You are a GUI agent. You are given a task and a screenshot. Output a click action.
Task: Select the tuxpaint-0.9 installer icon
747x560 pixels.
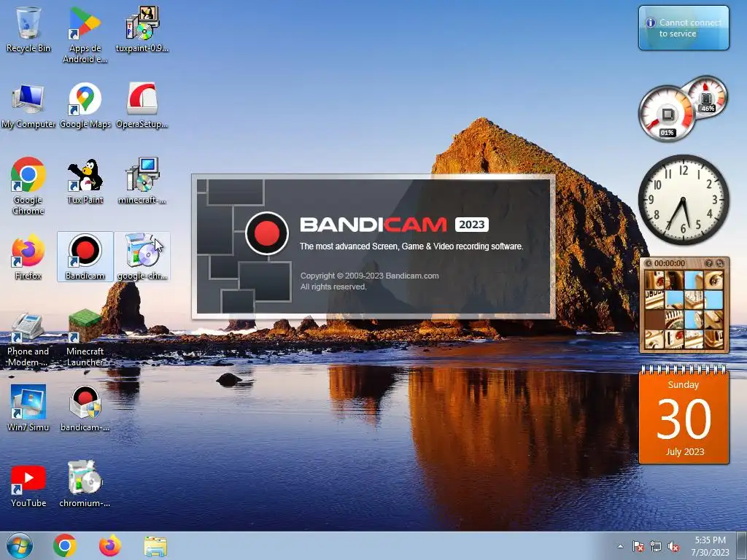pos(142,29)
